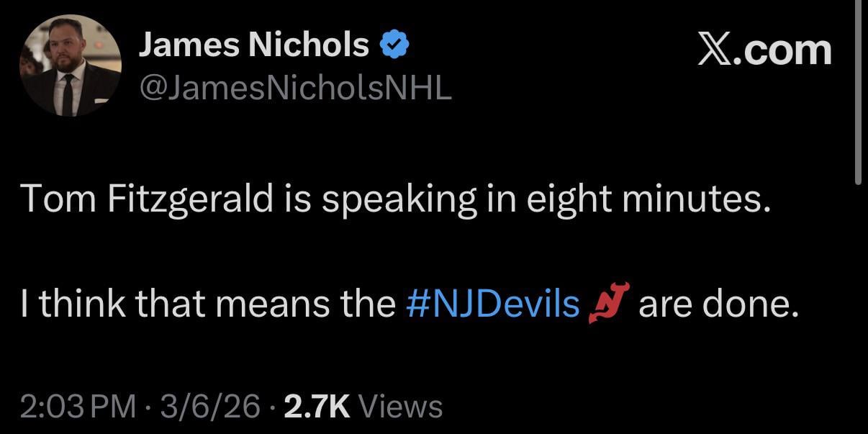Click the 2:03 PM timestamp

click(78, 407)
